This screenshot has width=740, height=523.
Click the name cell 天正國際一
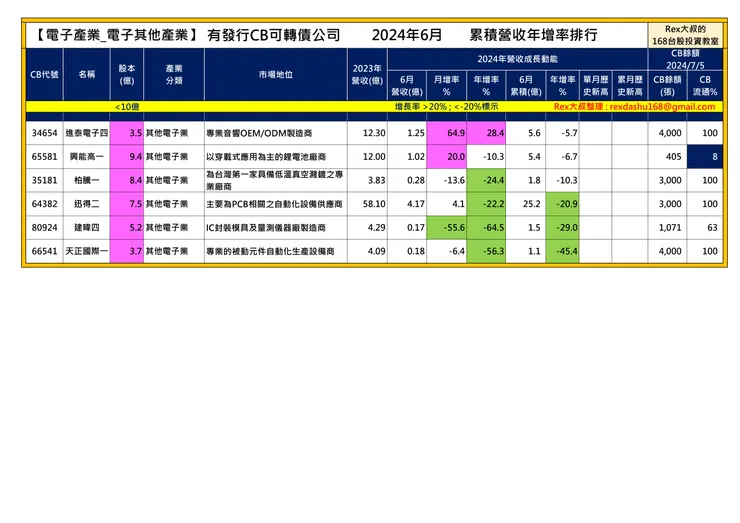[x=86, y=251]
